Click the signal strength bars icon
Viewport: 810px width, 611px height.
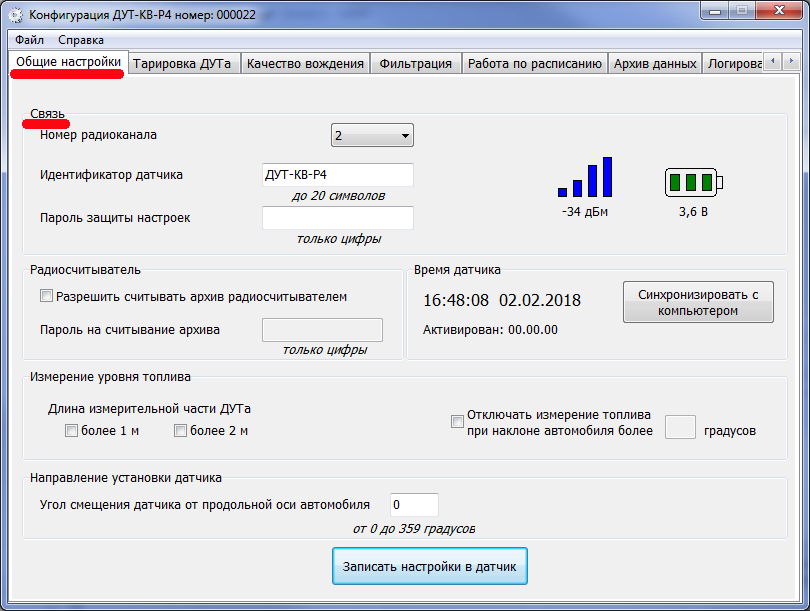(585, 177)
